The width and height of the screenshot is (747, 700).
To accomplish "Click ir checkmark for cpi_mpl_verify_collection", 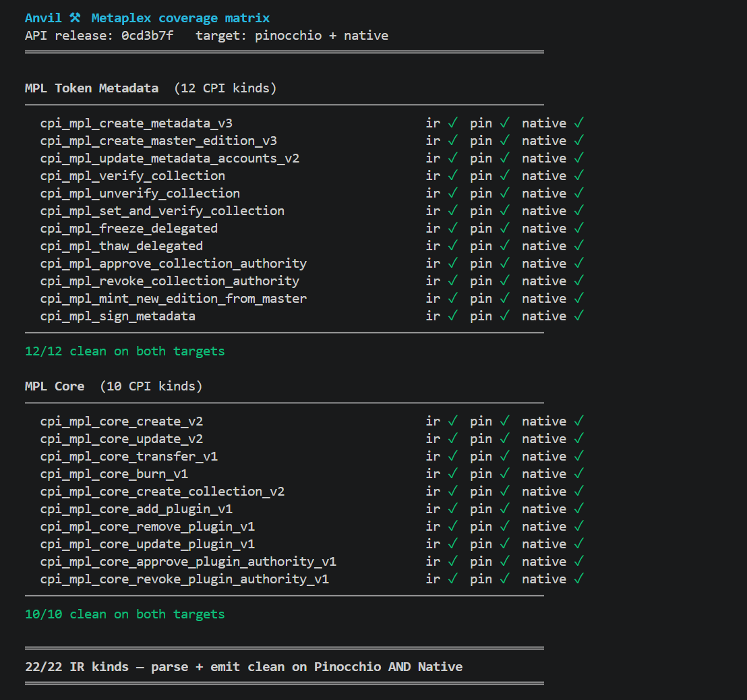I will 452,176.
